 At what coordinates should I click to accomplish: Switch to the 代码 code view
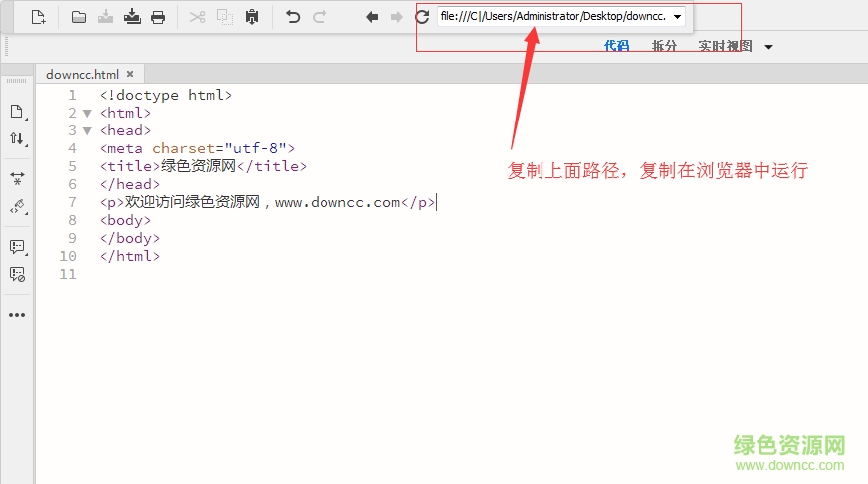tap(617, 46)
